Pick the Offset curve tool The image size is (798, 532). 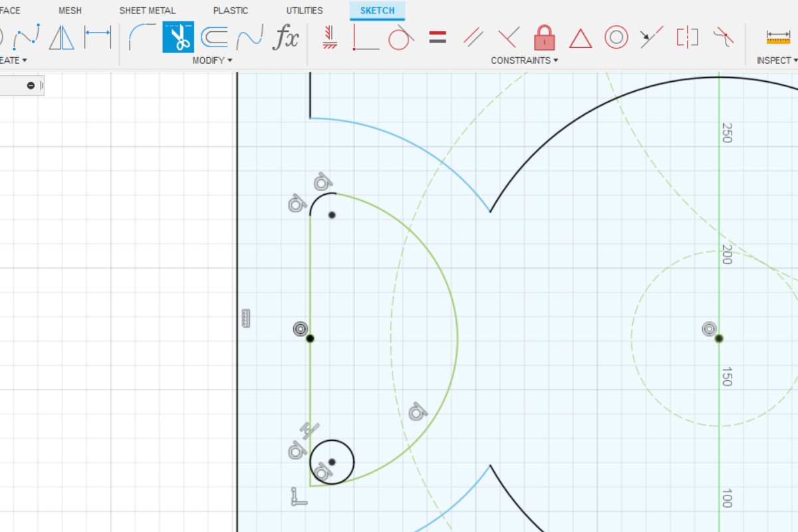click(x=214, y=37)
